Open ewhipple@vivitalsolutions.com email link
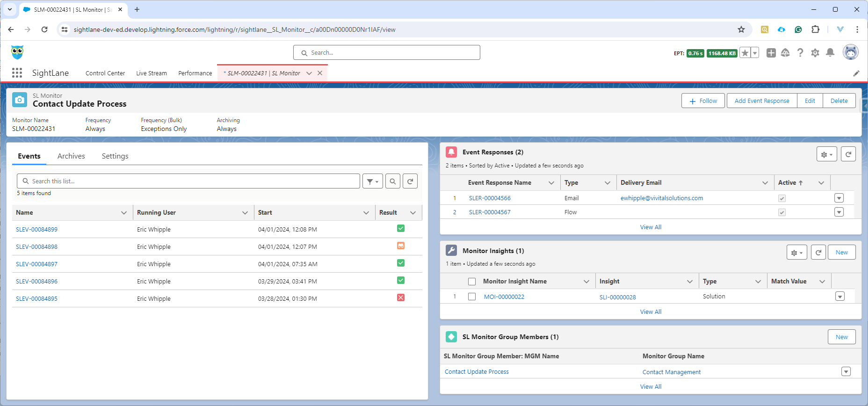The height and width of the screenshot is (406, 868). pos(662,198)
